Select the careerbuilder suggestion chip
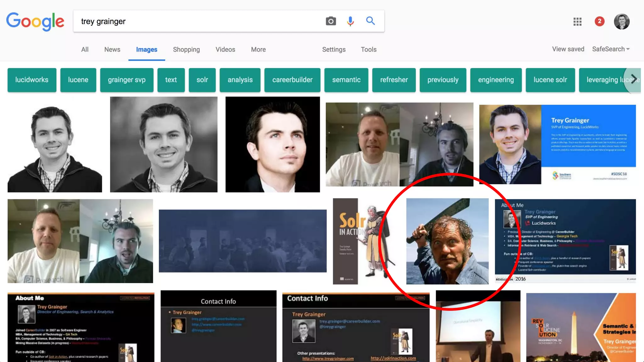Viewport: 644px width, 362px height. pos(292,80)
